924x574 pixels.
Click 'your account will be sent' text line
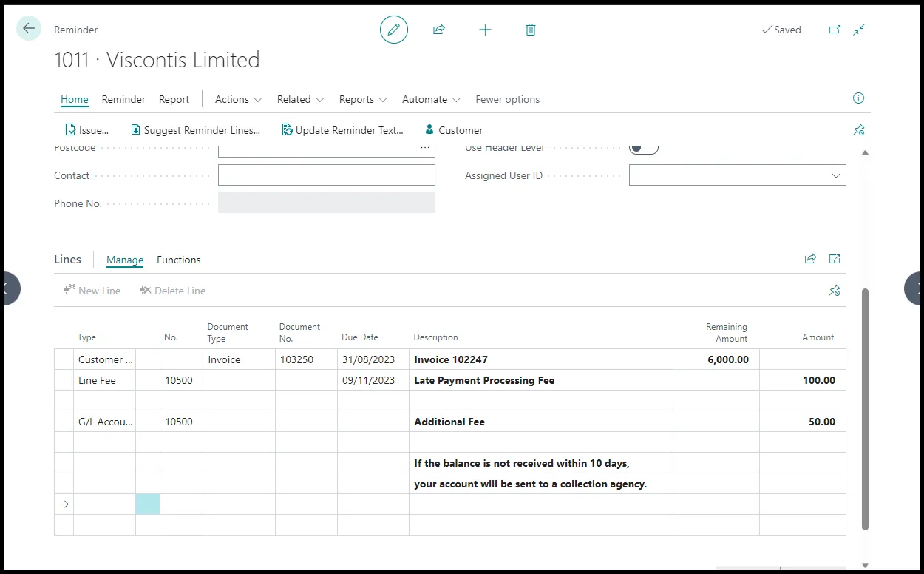point(530,484)
